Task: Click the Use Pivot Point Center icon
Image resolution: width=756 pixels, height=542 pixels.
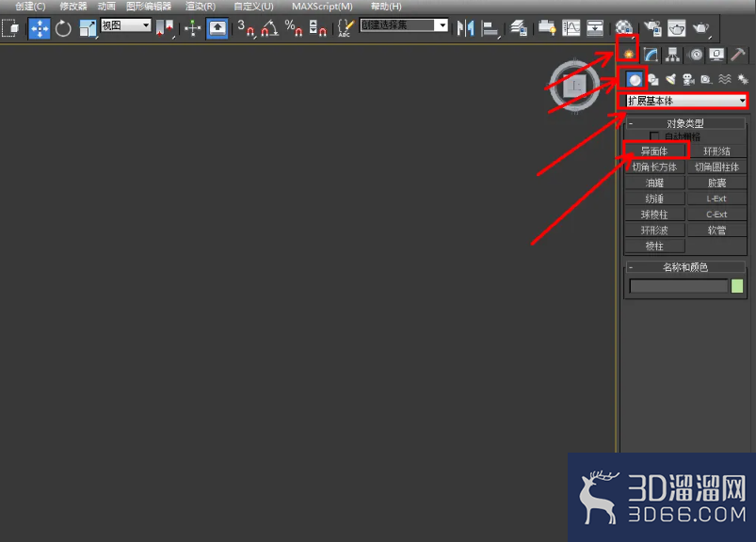Action: (164, 28)
